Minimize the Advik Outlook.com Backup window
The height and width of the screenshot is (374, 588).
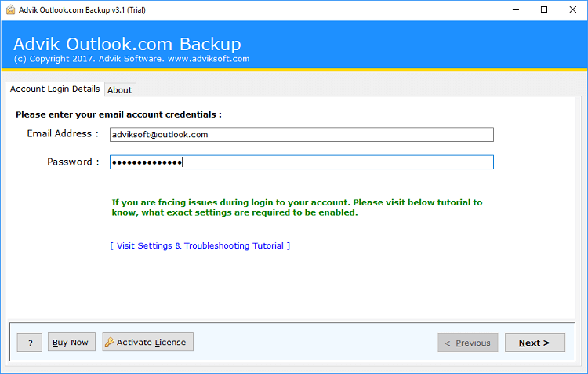[516, 9]
